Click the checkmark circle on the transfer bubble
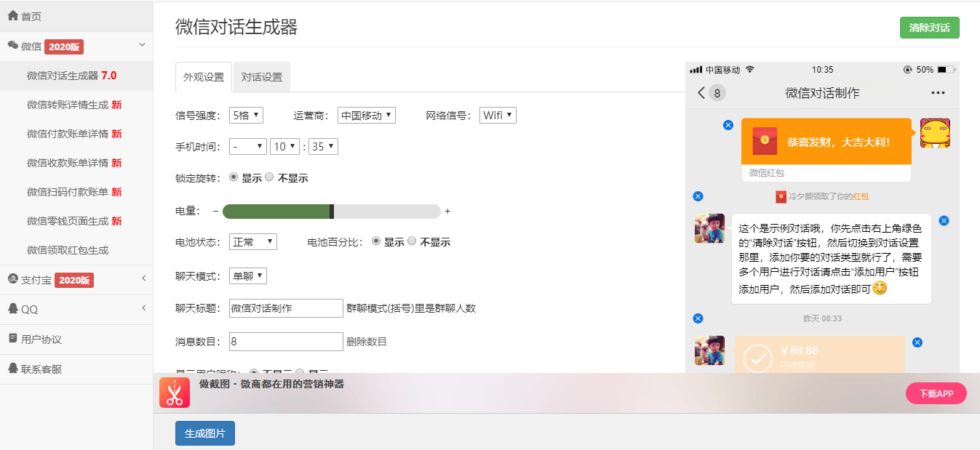 click(758, 358)
